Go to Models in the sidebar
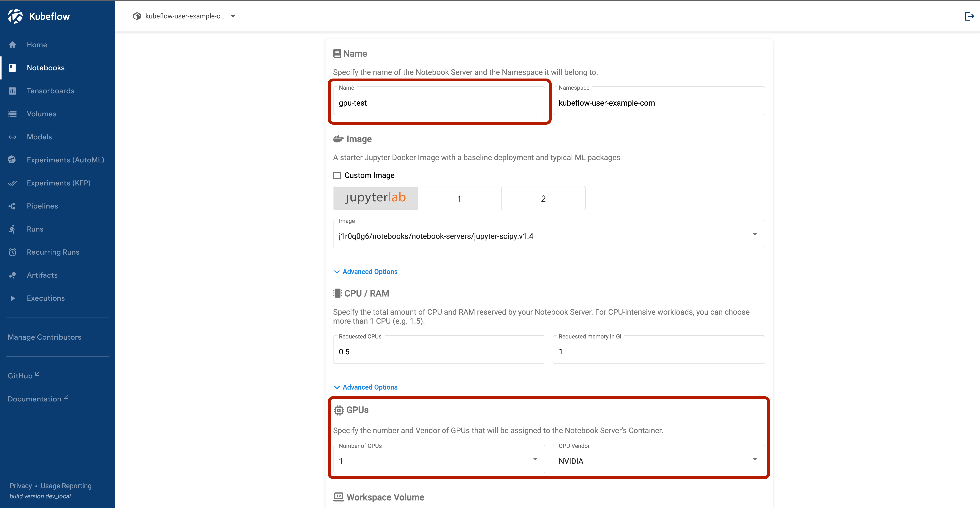 click(39, 137)
